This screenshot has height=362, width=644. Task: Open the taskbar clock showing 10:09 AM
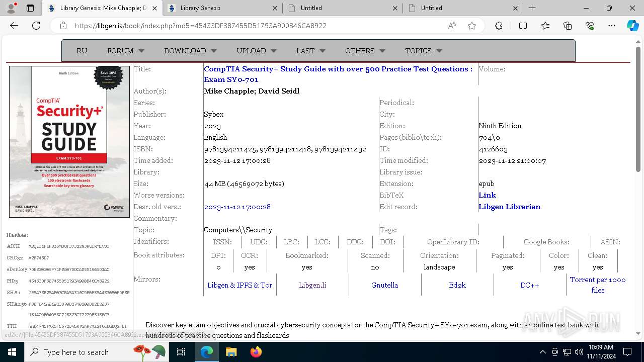pos(601,352)
